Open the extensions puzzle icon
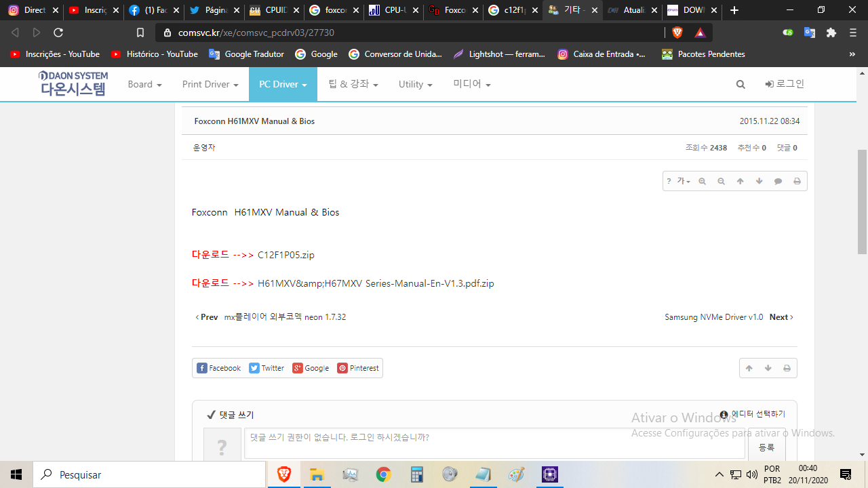The image size is (868, 488). [831, 33]
